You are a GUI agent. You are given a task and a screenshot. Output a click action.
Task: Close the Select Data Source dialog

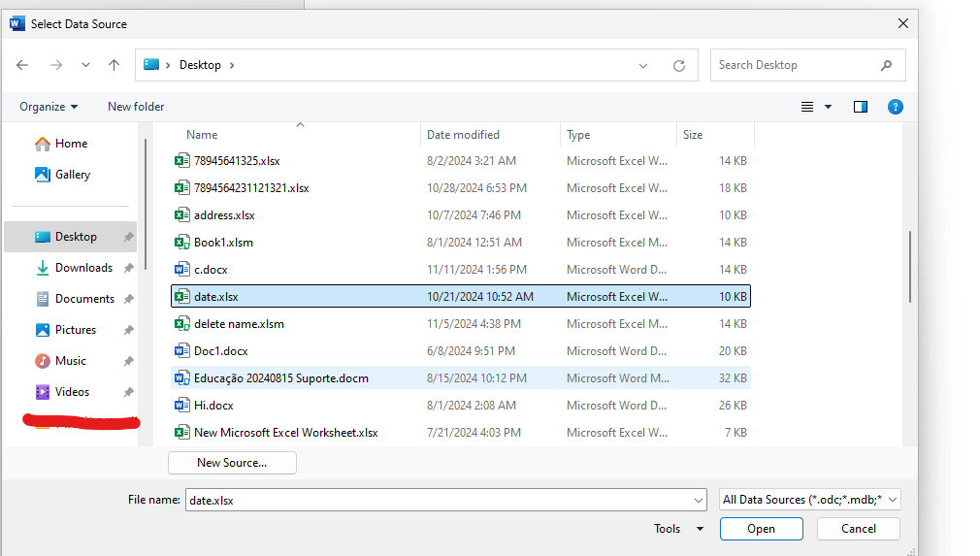[903, 23]
